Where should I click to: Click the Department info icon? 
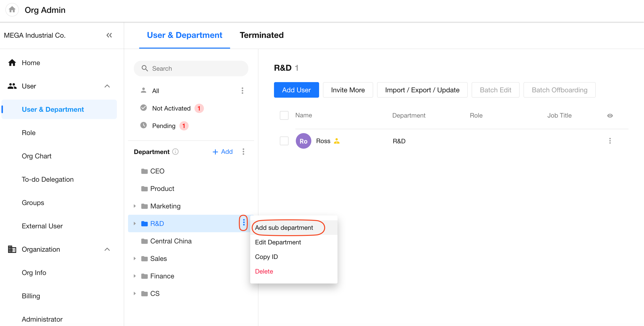pyautogui.click(x=176, y=152)
